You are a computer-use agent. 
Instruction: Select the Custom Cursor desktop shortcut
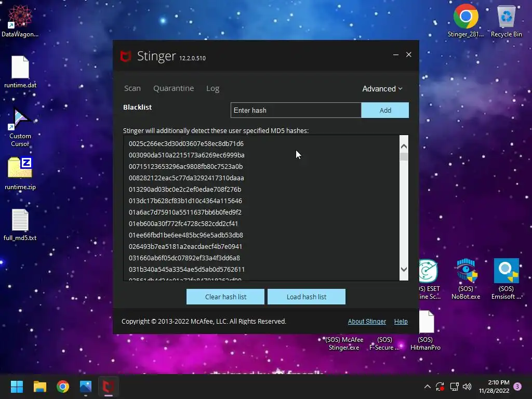(20, 128)
